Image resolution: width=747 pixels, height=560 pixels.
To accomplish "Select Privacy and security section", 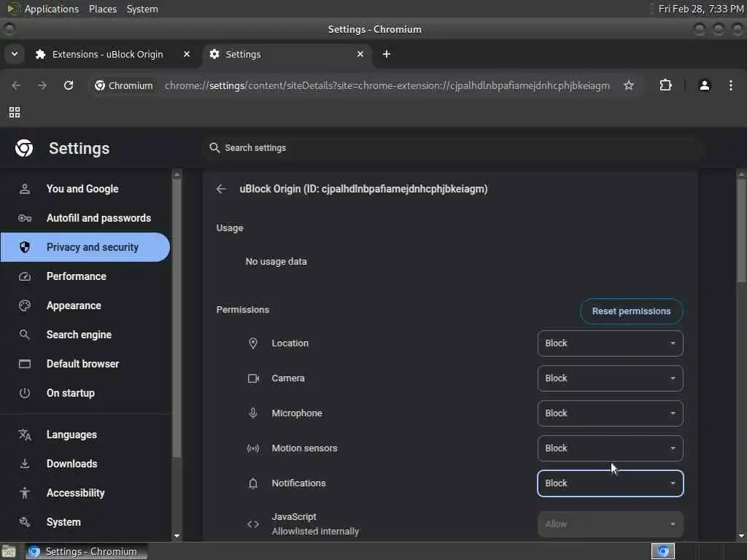I will 85,247.
